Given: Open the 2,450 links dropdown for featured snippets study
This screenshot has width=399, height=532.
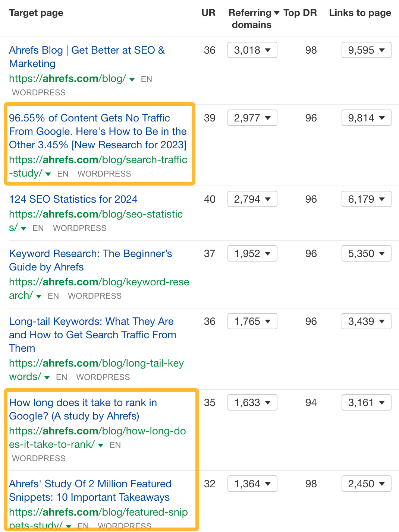Looking at the screenshot, I should [366, 484].
